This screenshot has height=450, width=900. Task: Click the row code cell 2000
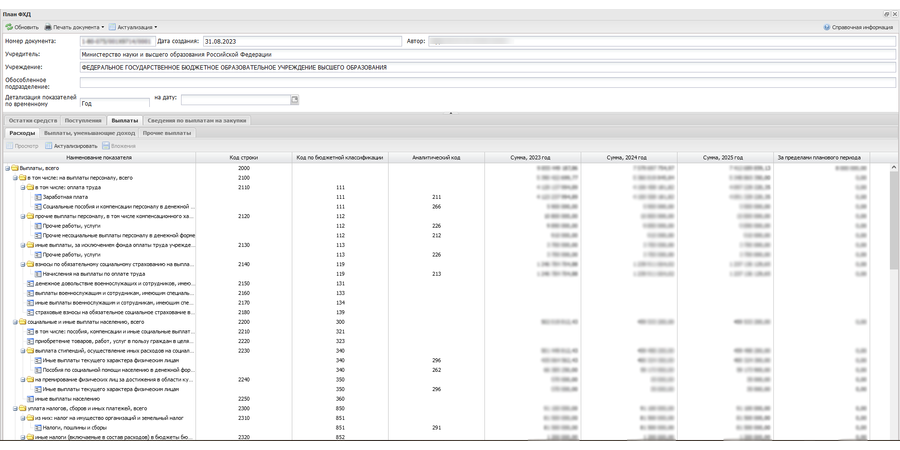(244, 168)
